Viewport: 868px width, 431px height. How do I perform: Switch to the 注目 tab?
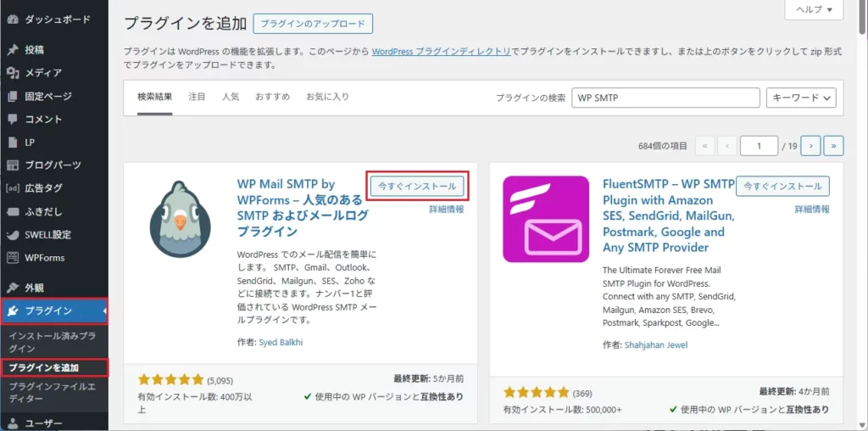pyautogui.click(x=197, y=97)
